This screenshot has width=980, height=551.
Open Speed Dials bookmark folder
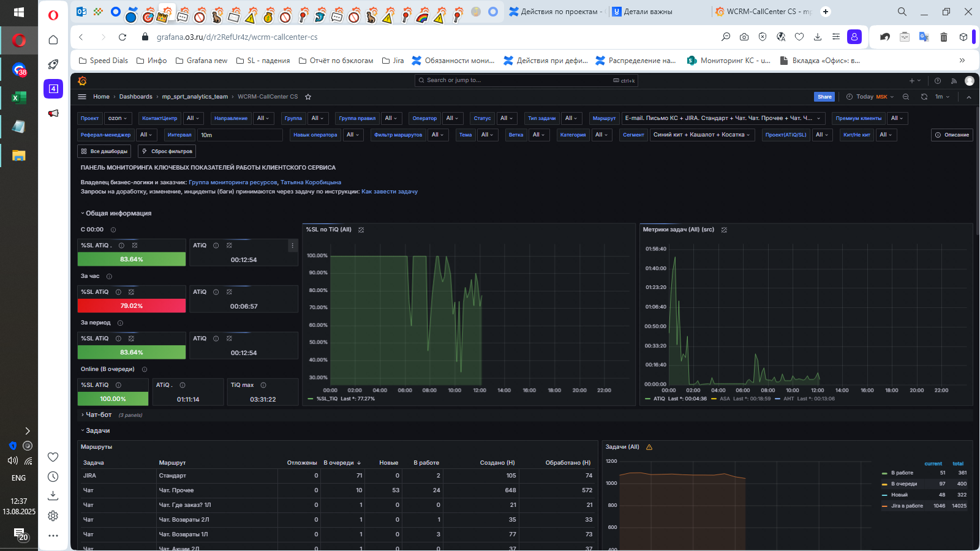point(104,61)
